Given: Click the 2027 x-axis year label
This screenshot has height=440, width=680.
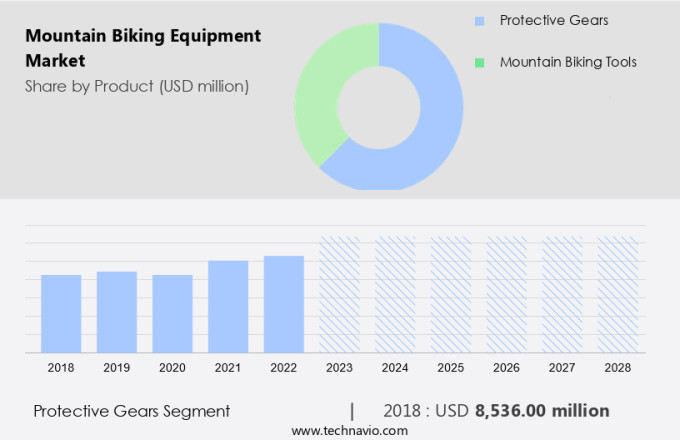Looking at the screenshot, I should tap(562, 368).
